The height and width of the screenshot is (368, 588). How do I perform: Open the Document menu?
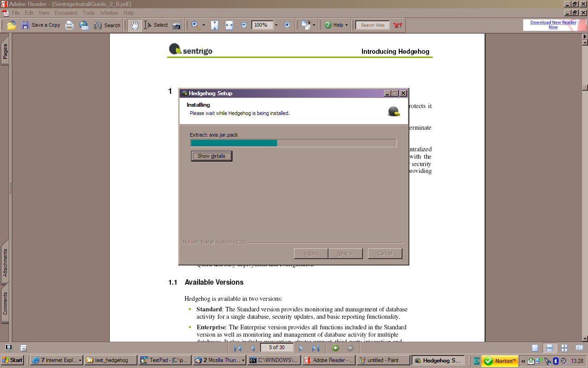[x=66, y=13]
